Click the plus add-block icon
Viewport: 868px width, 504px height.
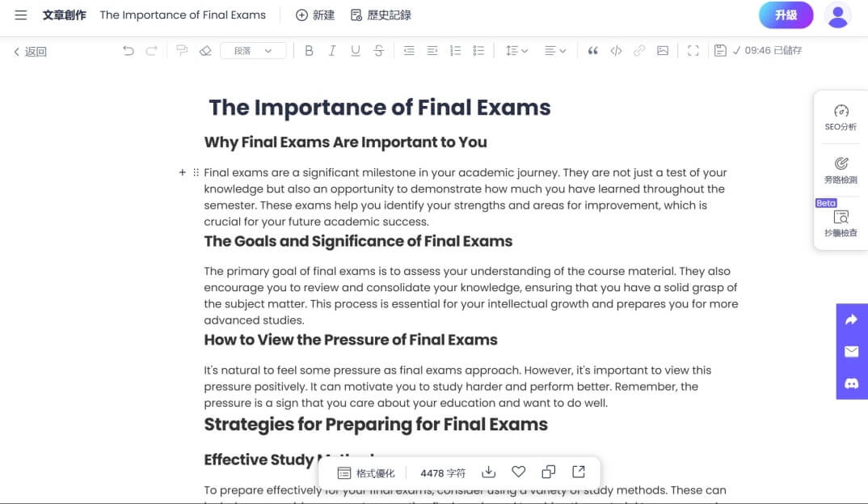[x=182, y=173]
